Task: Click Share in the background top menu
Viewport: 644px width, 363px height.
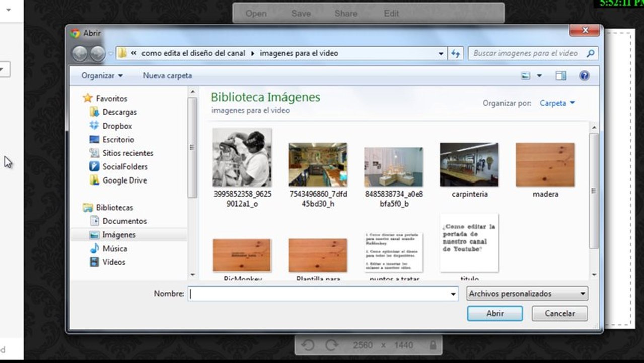Action: (346, 14)
